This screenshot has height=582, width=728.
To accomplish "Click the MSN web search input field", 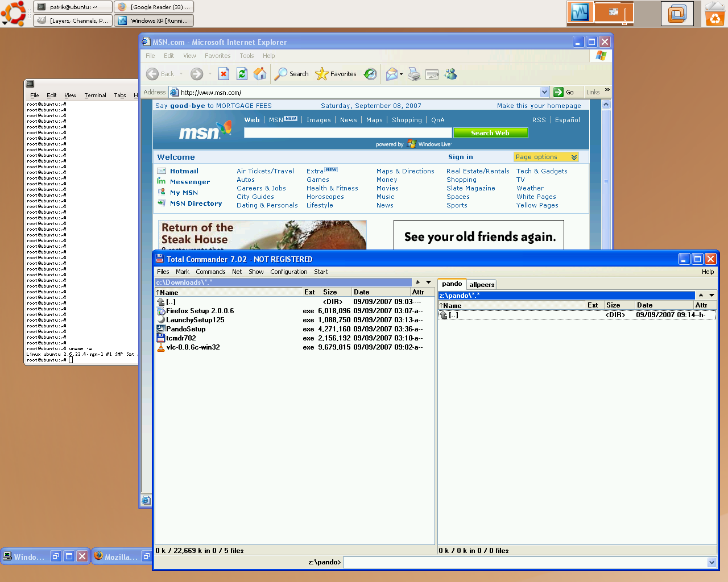I will 348,133.
